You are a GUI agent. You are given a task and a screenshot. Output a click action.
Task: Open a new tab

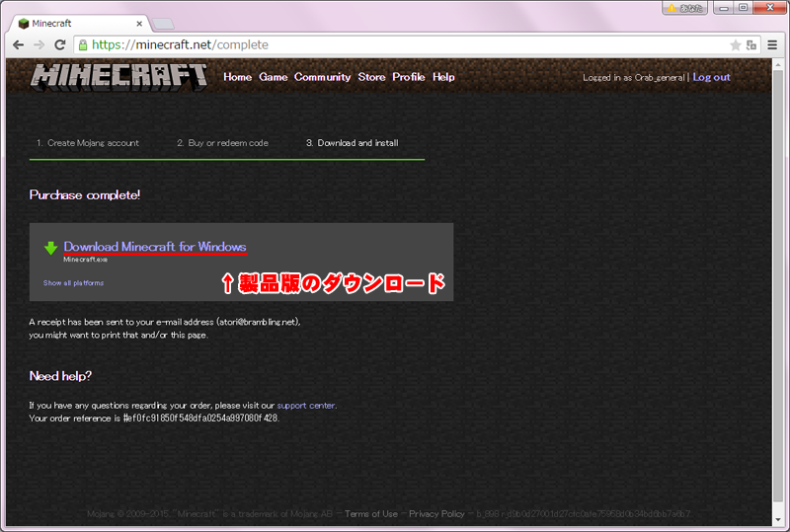pos(163,24)
